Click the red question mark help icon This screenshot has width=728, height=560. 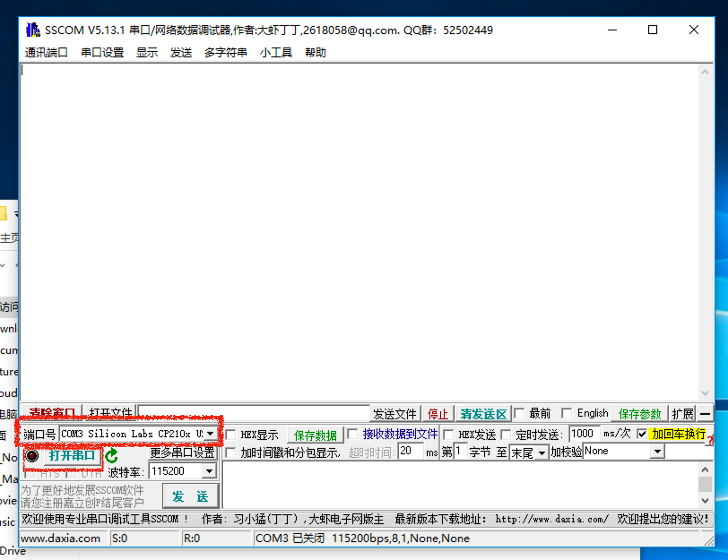[710, 441]
